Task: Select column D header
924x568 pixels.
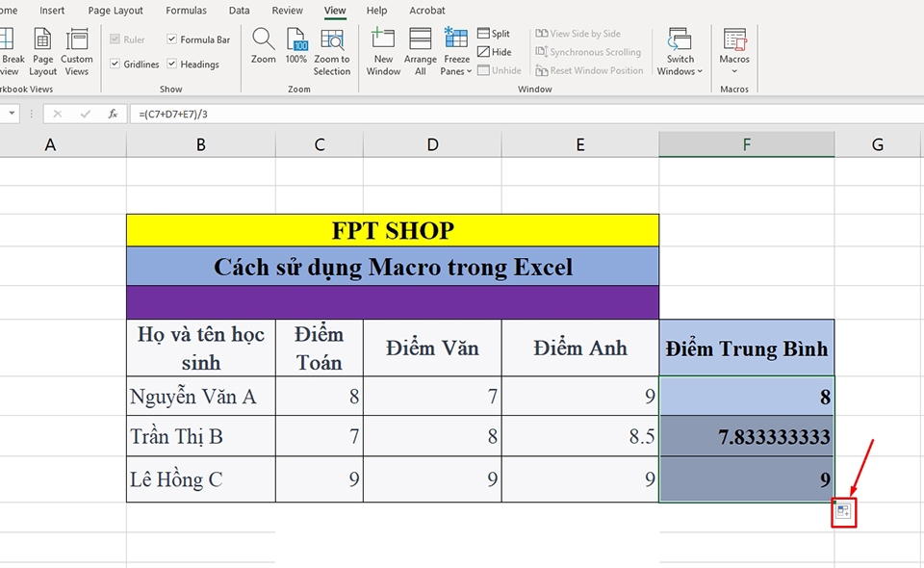Action: [x=432, y=144]
